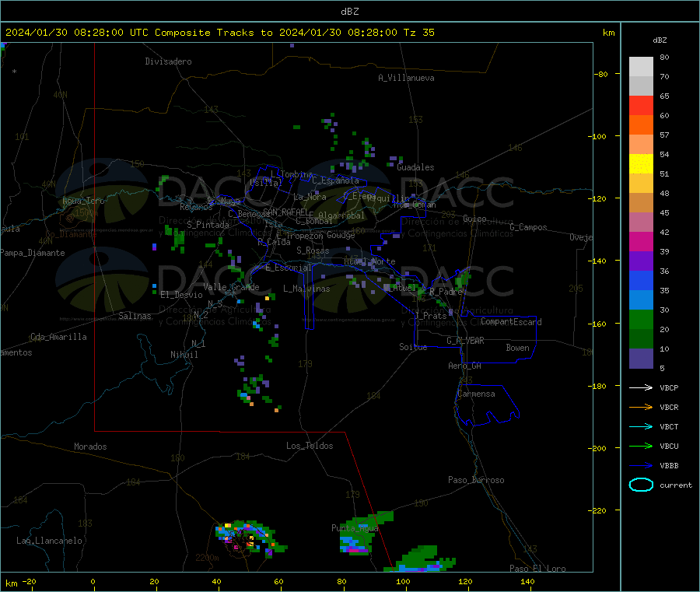Click the 'Lag.Llancanelo' map label
Viewport: 700px width, 592px height.
pos(49,541)
